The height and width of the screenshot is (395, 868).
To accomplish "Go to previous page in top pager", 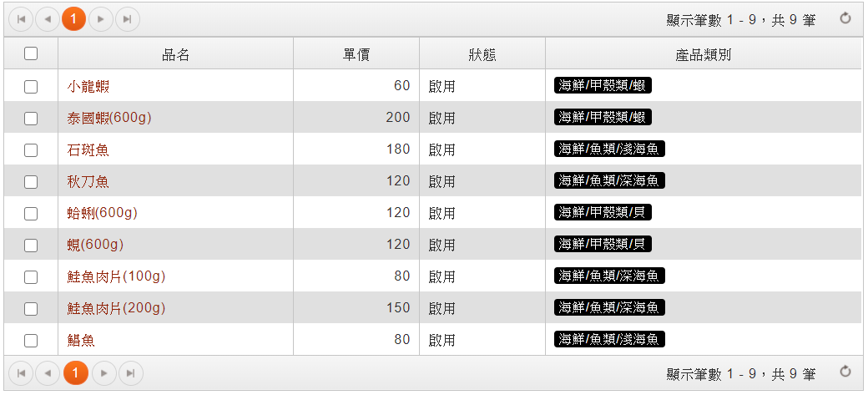I will click(48, 19).
